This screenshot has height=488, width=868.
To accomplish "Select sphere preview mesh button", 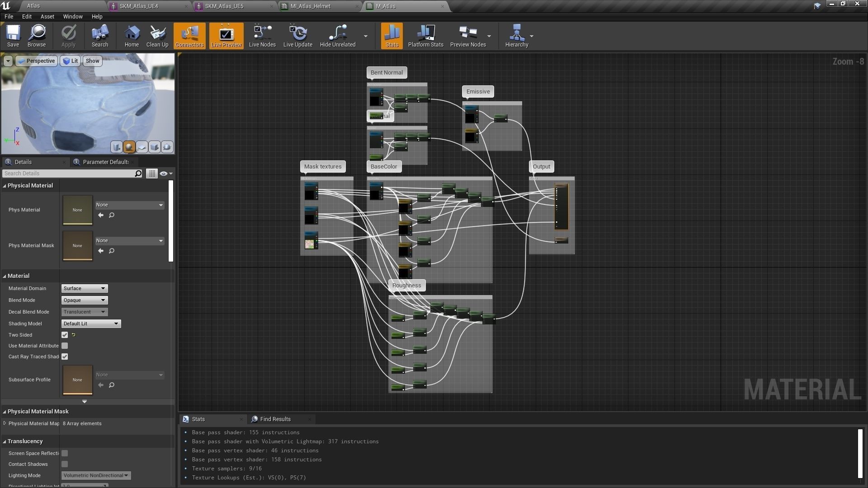I will pos(129,147).
